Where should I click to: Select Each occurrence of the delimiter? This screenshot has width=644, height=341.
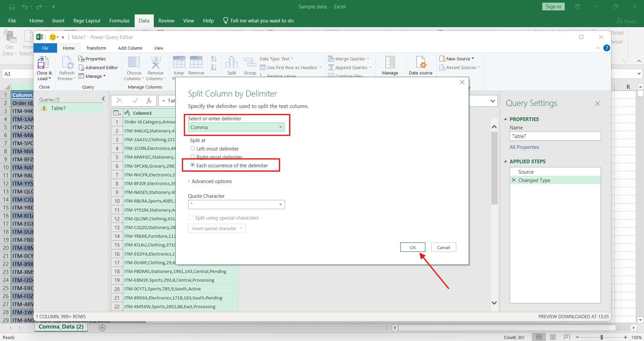pyautogui.click(x=193, y=165)
